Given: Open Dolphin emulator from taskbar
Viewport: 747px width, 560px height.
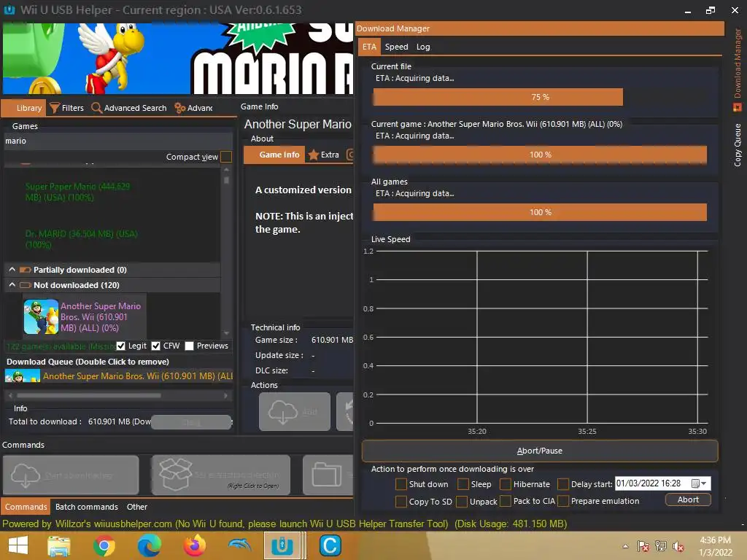Looking at the screenshot, I should click(x=239, y=545).
